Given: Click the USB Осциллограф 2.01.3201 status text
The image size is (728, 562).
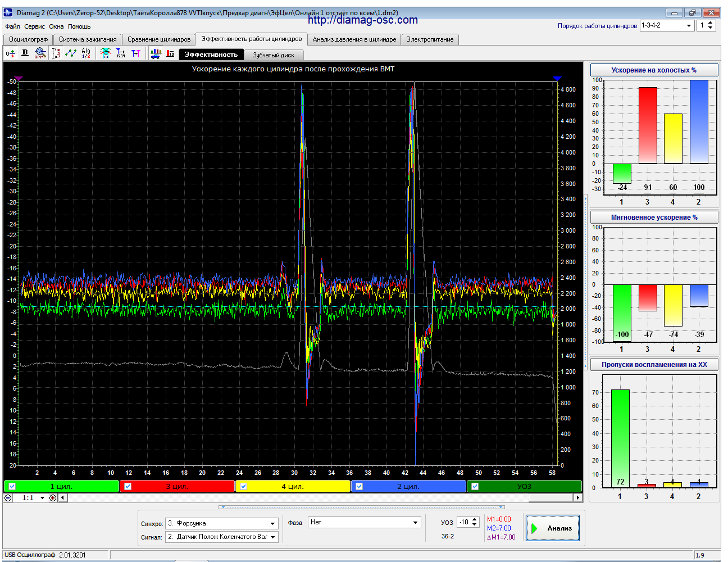Looking at the screenshot, I should [45, 555].
